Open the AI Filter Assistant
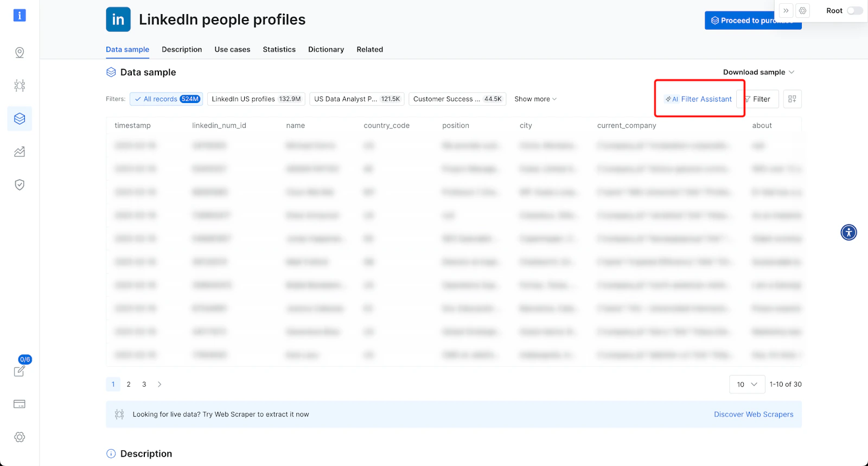Screen dimensions: 868x466 click(x=699, y=99)
